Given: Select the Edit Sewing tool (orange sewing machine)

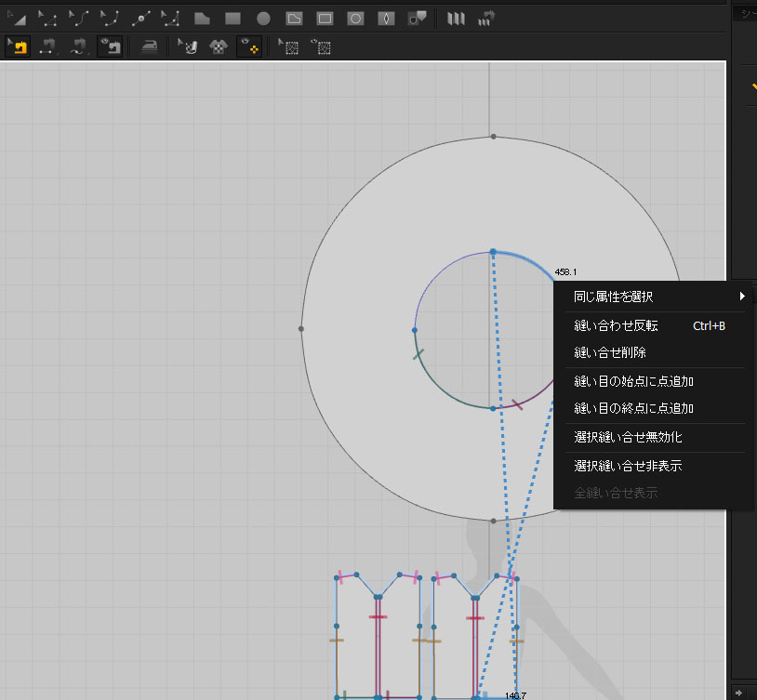Looking at the screenshot, I should point(18,45).
